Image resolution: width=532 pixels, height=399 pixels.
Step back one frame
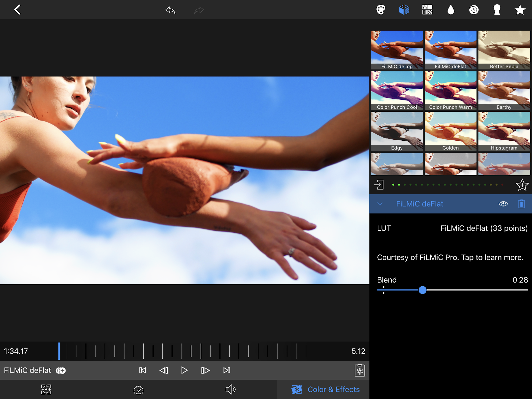164,370
